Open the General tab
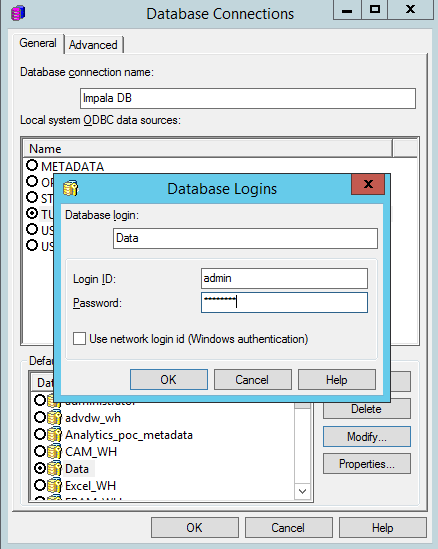Screen dimensions: 438x549 [x=38, y=43]
